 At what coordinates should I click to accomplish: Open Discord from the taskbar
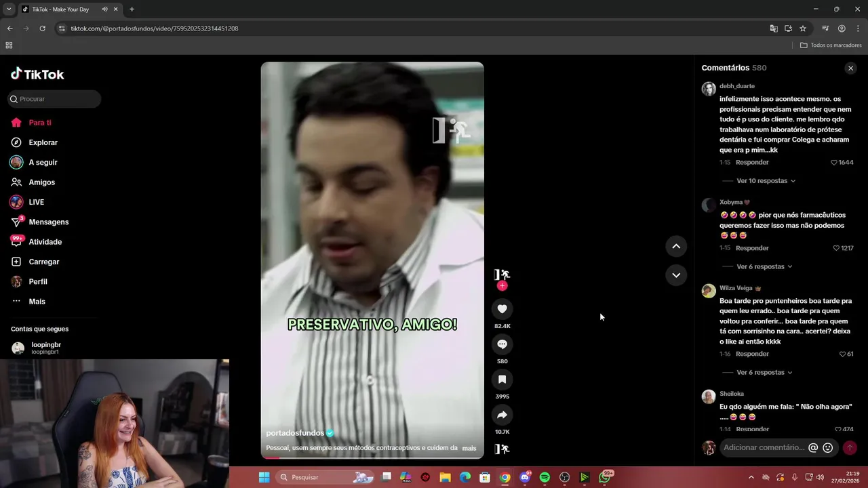pyautogui.click(x=525, y=477)
